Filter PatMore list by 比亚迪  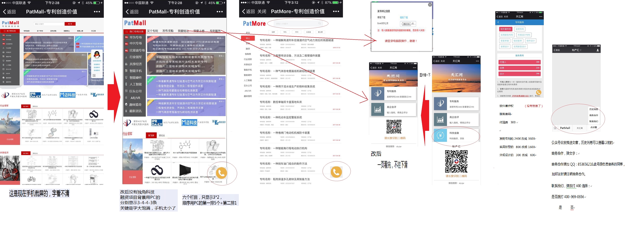309,32
